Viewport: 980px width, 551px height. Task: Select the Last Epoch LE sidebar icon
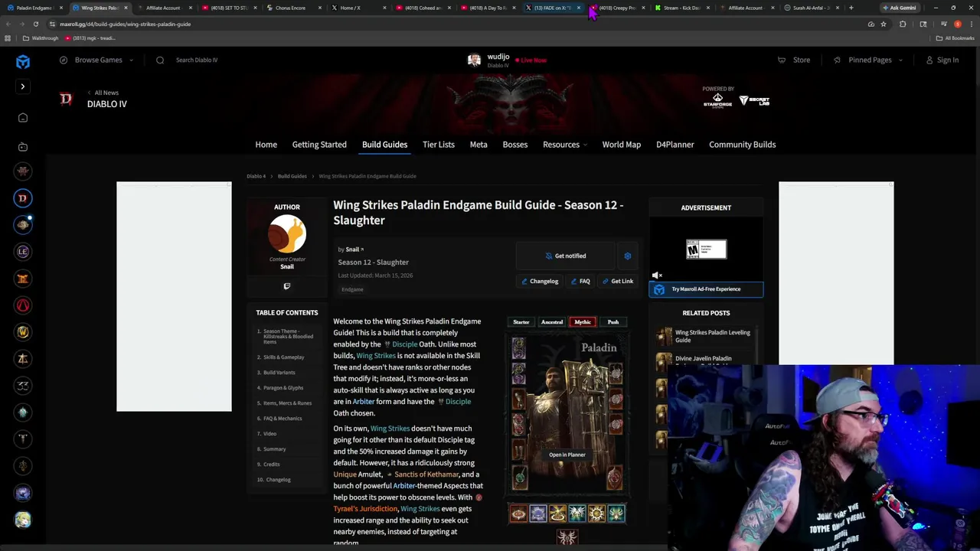pyautogui.click(x=23, y=252)
